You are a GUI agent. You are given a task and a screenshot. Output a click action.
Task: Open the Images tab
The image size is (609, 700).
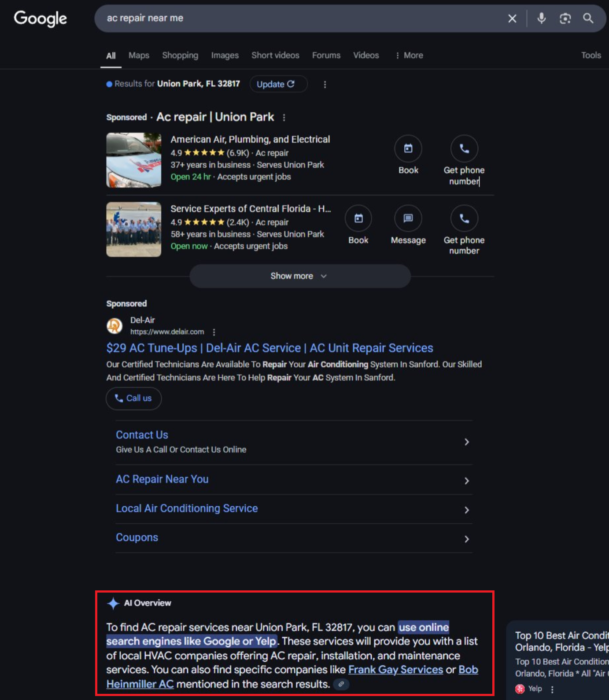[x=225, y=55]
